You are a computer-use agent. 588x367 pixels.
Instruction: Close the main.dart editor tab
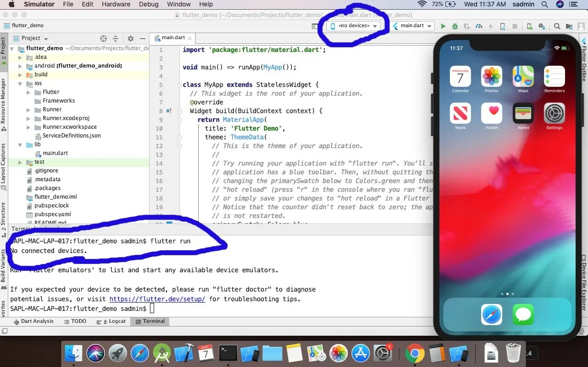tap(190, 38)
